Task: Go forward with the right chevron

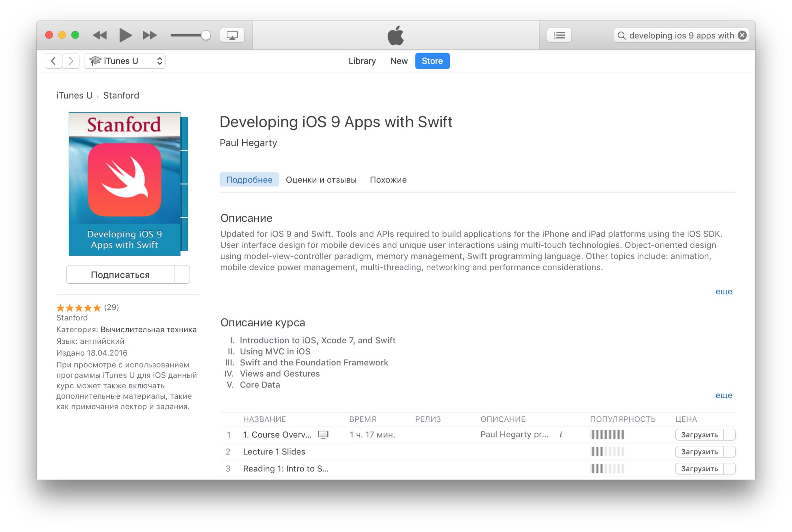Action: 71,61
